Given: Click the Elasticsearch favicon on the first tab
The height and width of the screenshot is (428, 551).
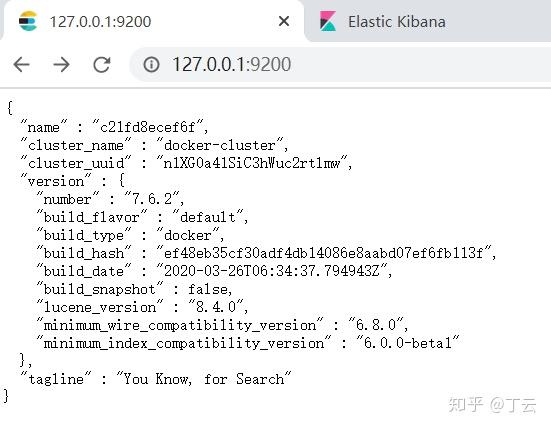Looking at the screenshot, I should [28, 21].
